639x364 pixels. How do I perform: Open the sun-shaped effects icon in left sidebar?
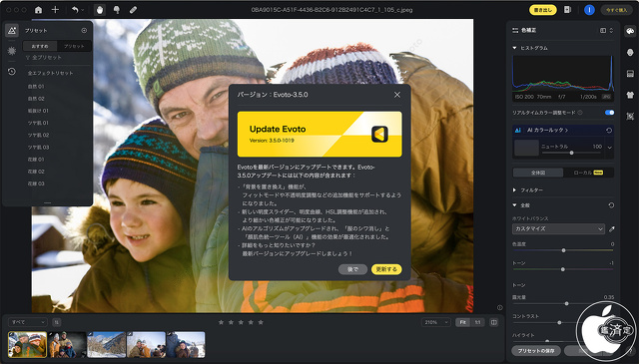(12, 51)
